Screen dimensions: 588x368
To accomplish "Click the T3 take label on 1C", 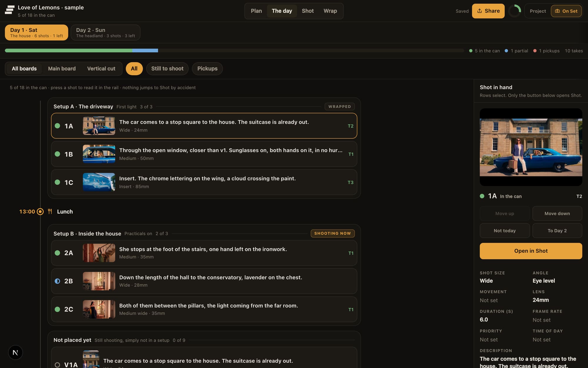I will (350, 183).
